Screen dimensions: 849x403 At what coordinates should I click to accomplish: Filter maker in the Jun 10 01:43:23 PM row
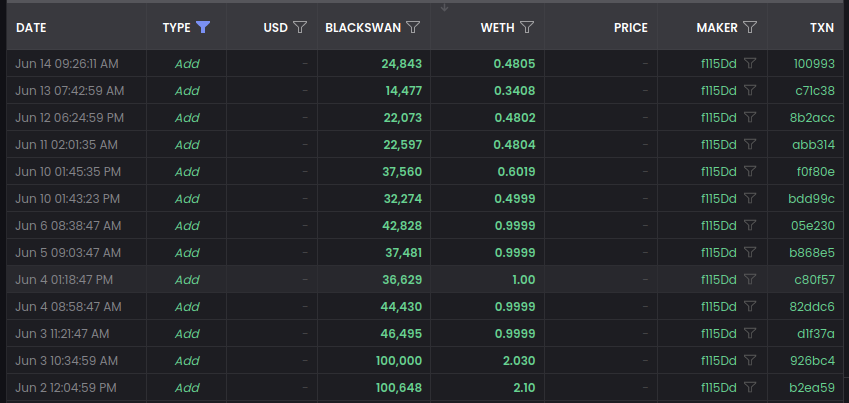pyautogui.click(x=749, y=198)
